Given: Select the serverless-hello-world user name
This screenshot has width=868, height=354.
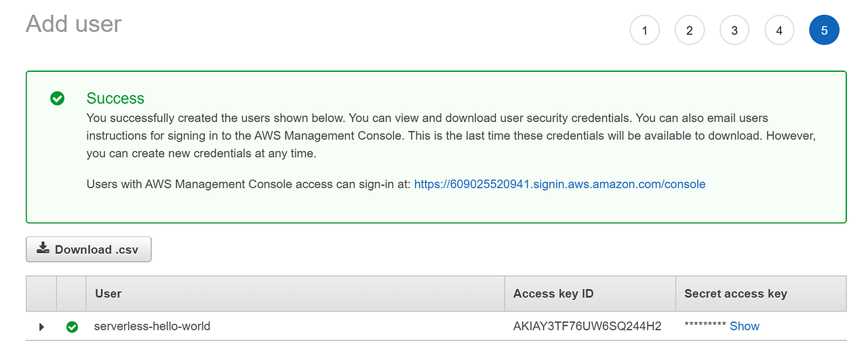Looking at the screenshot, I should click(x=152, y=326).
